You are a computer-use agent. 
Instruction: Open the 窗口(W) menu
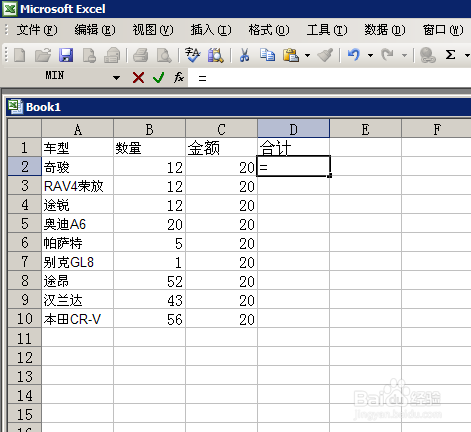[x=443, y=30]
